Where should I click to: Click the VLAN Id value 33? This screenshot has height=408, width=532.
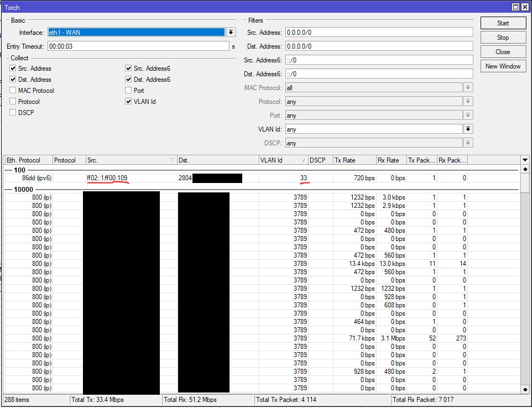(x=303, y=177)
